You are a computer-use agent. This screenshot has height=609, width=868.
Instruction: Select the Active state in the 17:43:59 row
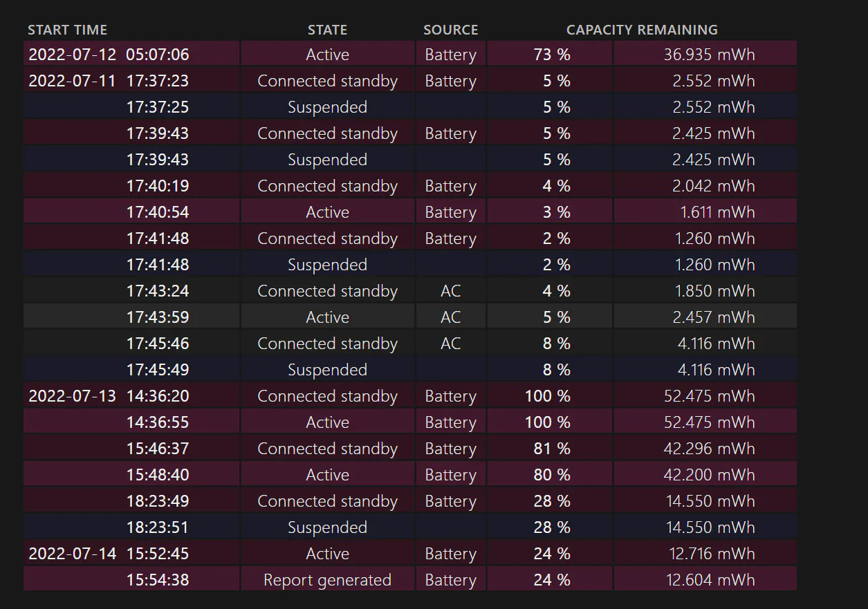[x=327, y=317]
